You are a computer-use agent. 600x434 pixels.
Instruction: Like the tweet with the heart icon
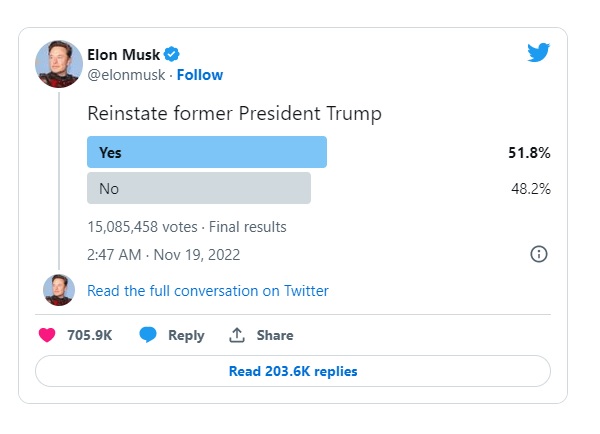tap(47, 335)
